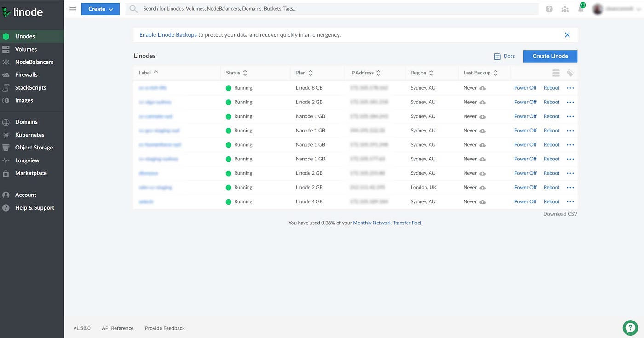Click backup cloud icon in Linode 4 GB row

tap(483, 202)
